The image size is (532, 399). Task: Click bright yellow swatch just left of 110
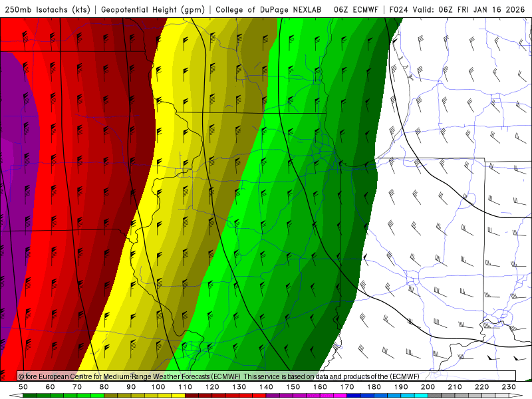coord(178,396)
